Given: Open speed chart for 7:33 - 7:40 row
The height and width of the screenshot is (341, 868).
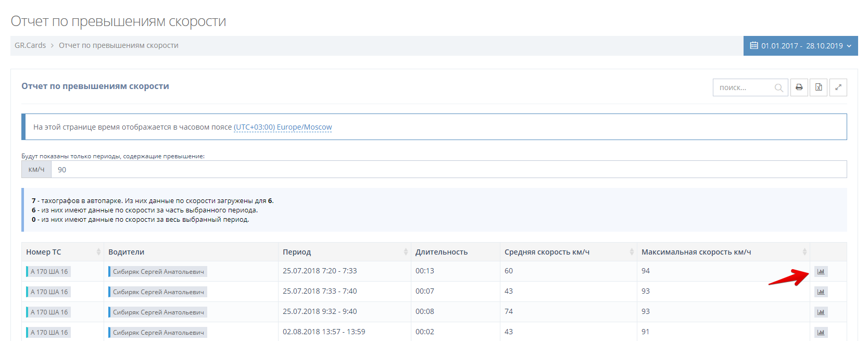Looking at the screenshot, I should [821, 292].
